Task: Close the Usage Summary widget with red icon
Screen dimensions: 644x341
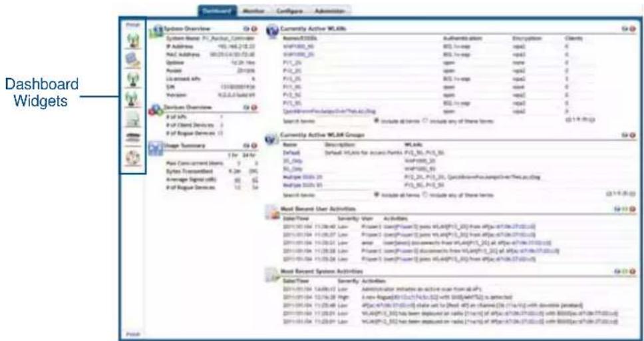Action: click(x=254, y=146)
